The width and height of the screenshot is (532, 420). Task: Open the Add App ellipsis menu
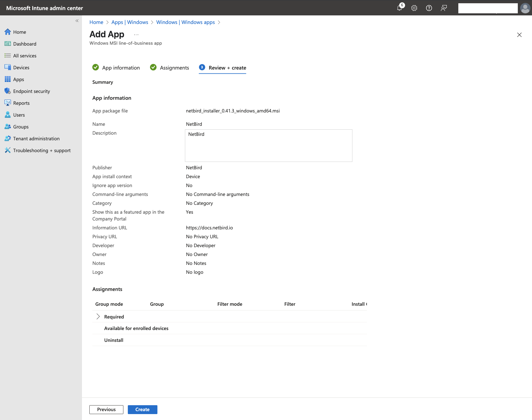point(136,34)
